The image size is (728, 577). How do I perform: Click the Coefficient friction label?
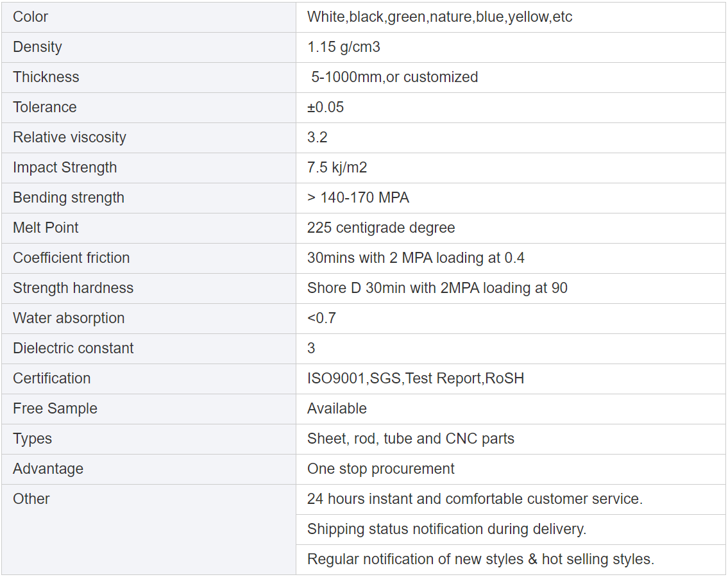coord(72,258)
